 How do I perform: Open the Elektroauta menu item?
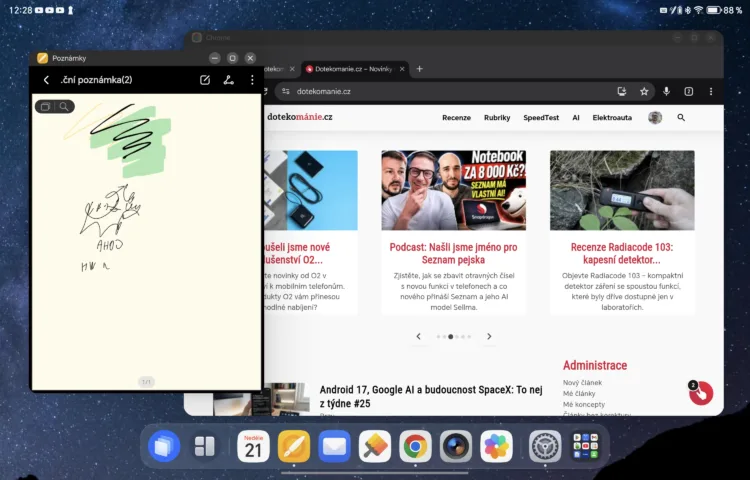(x=612, y=118)
